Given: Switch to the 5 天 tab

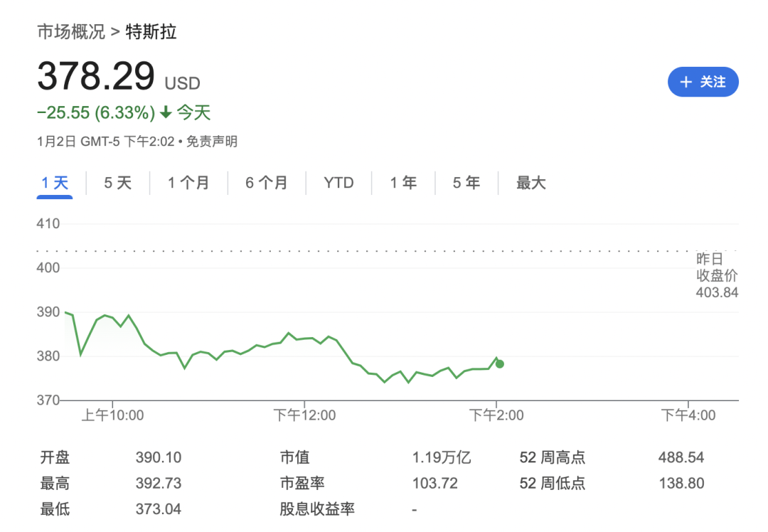Looking at the screenshot, I should click(x=118, y=183).
